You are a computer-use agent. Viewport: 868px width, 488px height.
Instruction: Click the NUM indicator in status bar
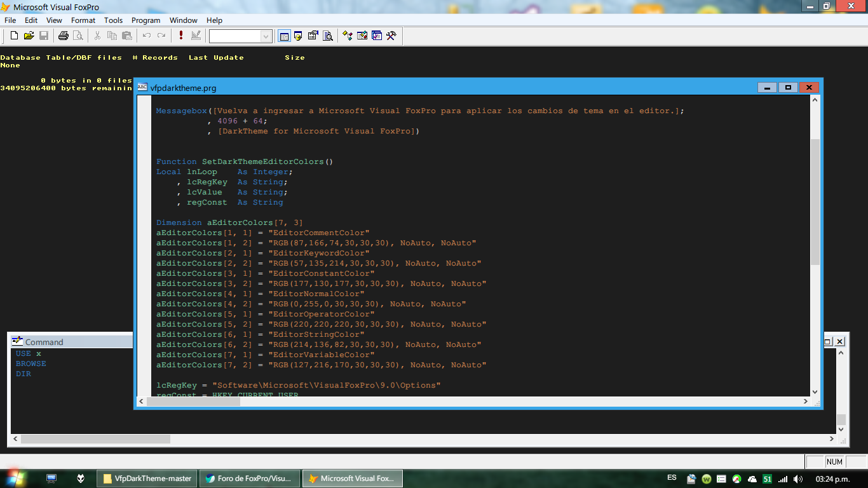(x=834, y=462)
